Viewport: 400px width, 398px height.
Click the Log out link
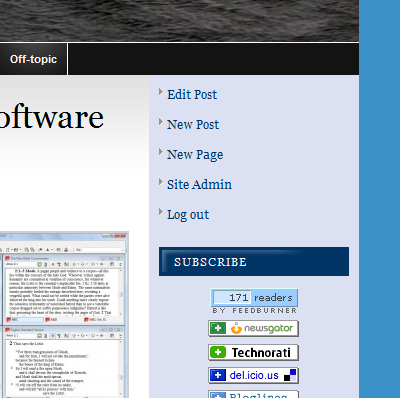pyautogui.click(x=188, y=215)
